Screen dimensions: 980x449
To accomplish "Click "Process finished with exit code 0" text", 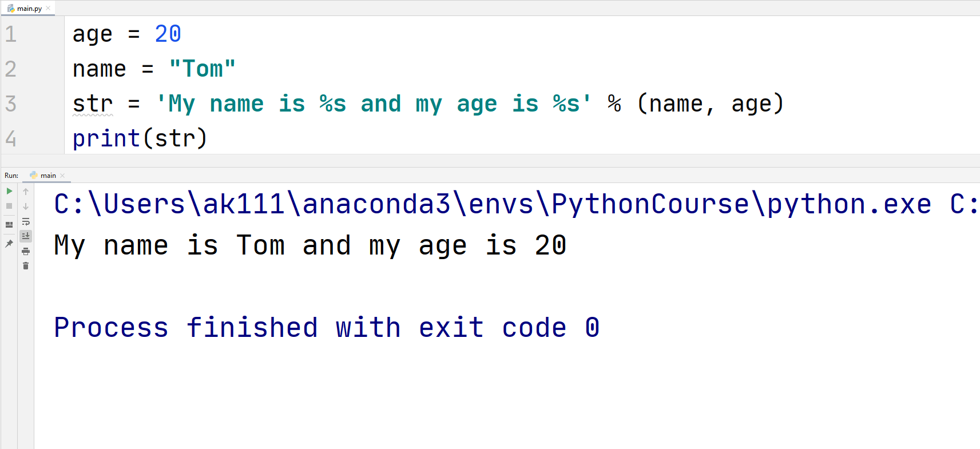I will (x=327, y=328).
